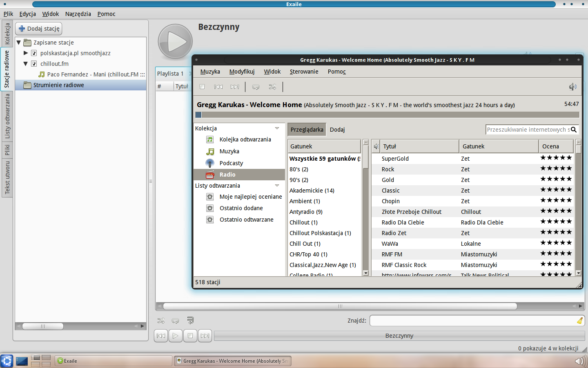
Task: Open the Muzyka menu in Rhythmbox
Action: (x=210, y=72)
